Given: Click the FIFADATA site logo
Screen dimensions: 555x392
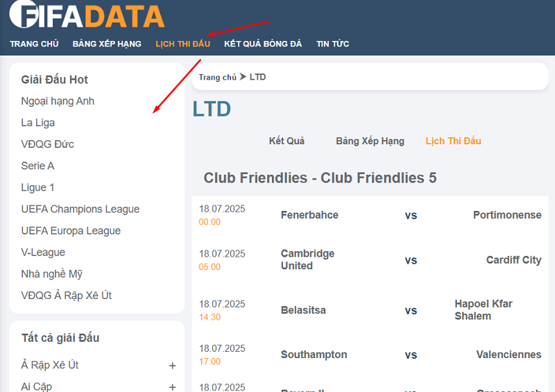Looking at the screenshot, I should (87, 15).
